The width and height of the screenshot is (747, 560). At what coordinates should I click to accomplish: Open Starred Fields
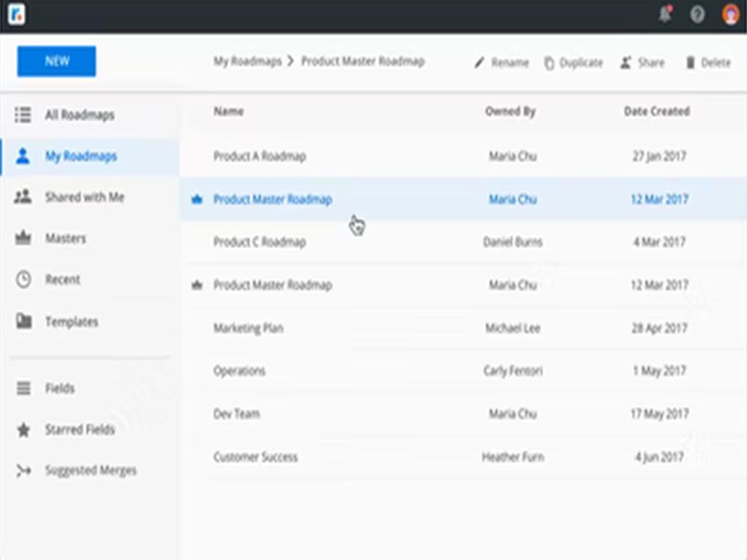pyautogui.click(x=80, y=429)
